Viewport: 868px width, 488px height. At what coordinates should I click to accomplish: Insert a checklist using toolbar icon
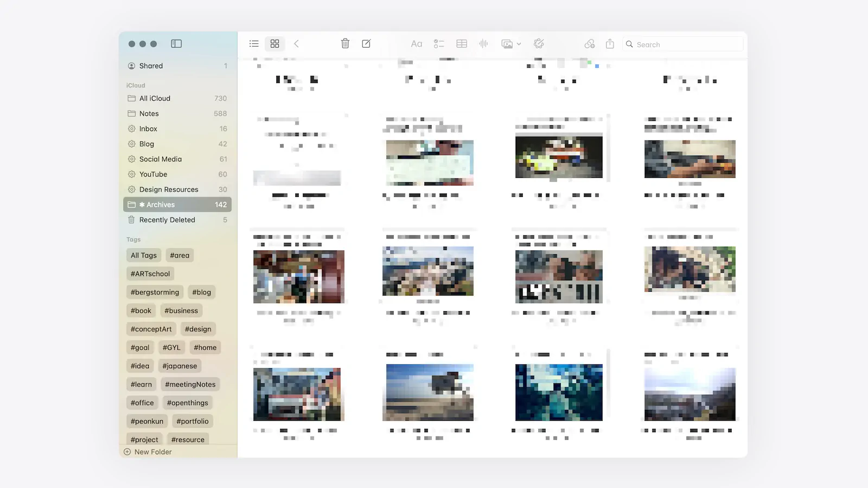439,44
